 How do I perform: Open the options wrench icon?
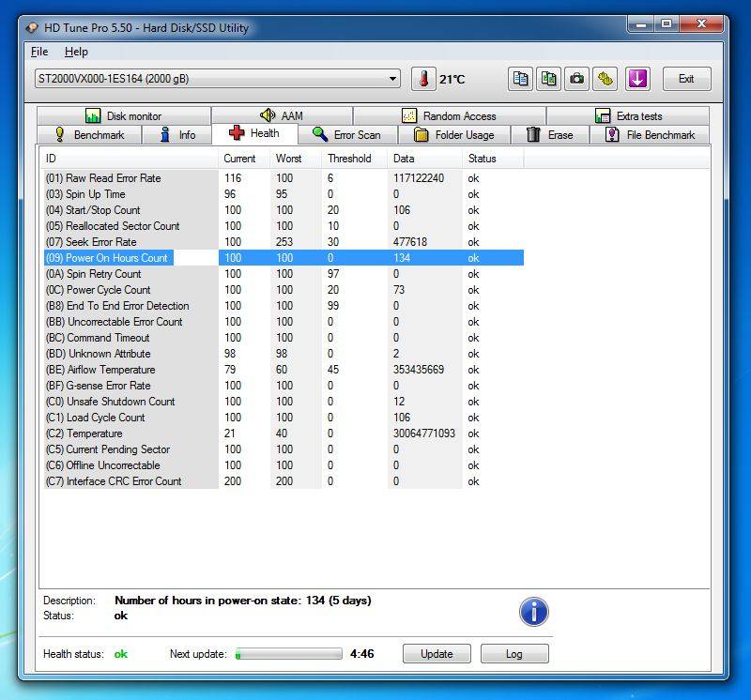pyautogui.click(x=605, y=79)
